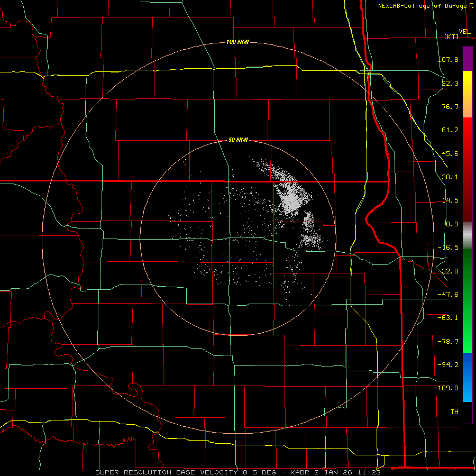Click the -16.5 velocity scale value
The image size is (476, 476).
448,248
